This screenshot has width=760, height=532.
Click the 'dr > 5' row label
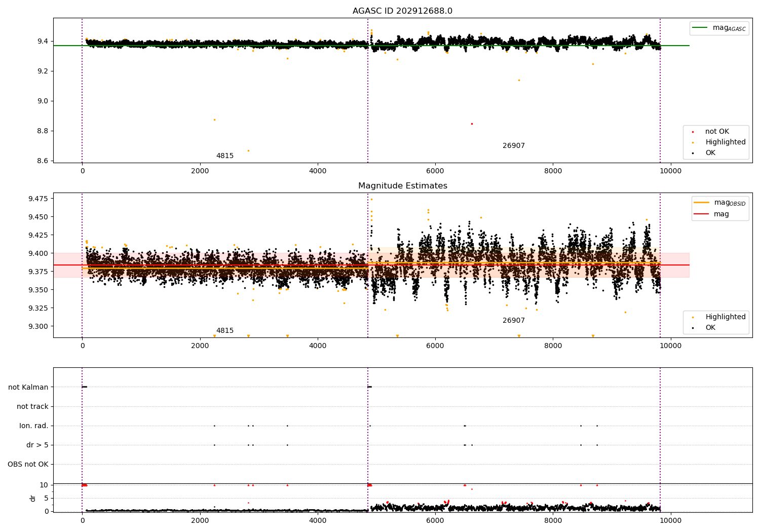pos(37,445)
